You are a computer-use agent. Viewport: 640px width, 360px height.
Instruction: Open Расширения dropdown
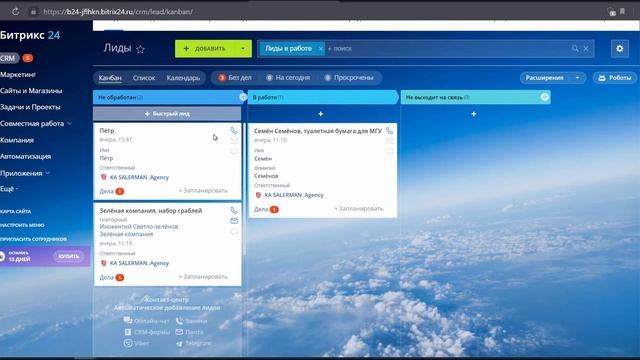click(x=553, y=78)
